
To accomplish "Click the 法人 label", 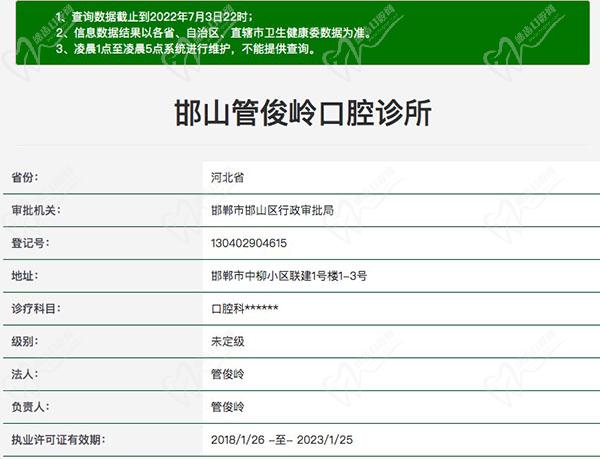I will point(25,374).
